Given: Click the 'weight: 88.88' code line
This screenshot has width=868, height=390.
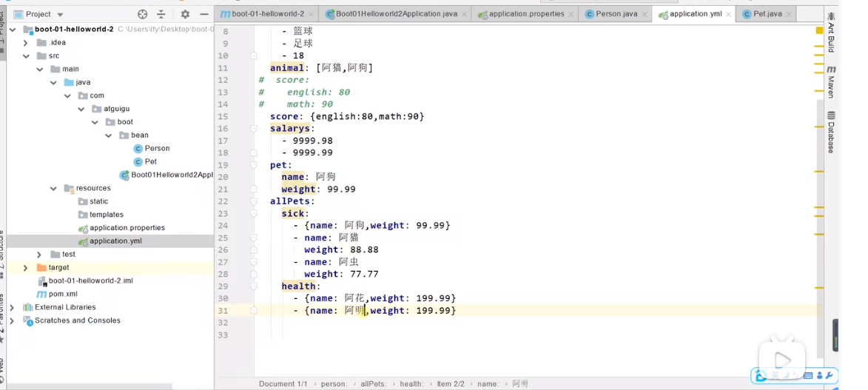Looking at the screenshot, I should click(341, 250).
